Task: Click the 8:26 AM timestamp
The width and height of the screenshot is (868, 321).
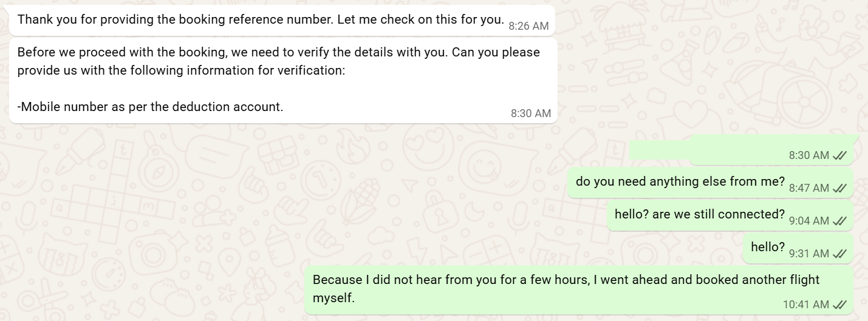Action: click(x=528, y=26)
